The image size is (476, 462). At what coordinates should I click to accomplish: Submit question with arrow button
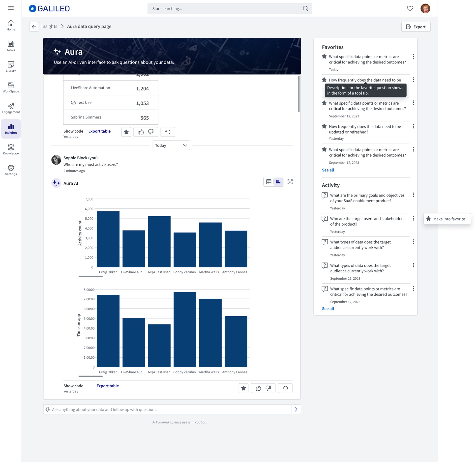[296, 409]
